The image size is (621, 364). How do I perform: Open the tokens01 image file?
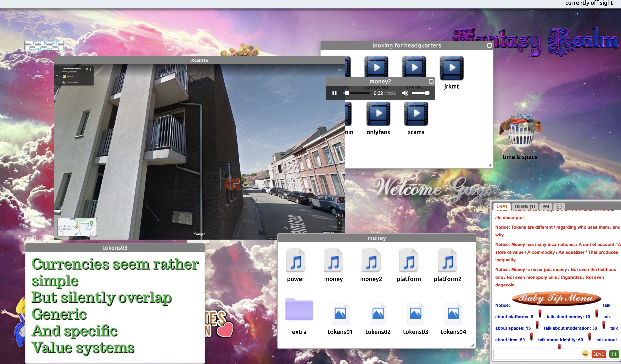pyautogui.click(x=340, y=313)
